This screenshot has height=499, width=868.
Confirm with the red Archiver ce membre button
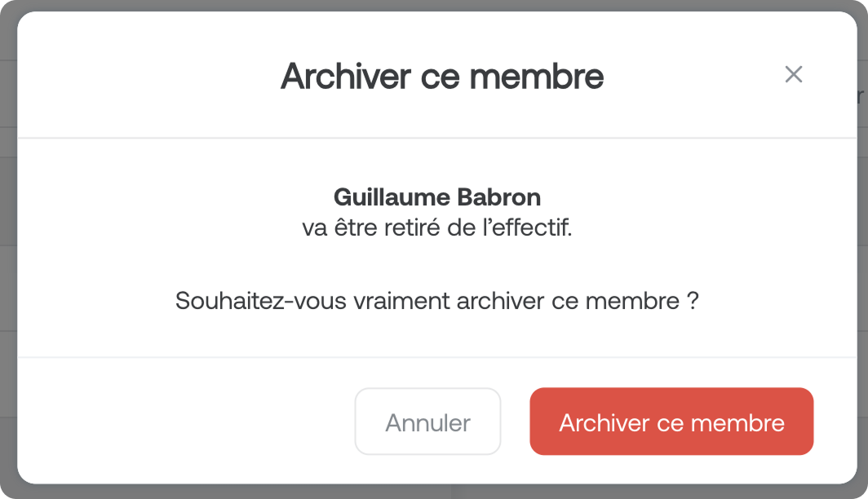coord(671,422)
